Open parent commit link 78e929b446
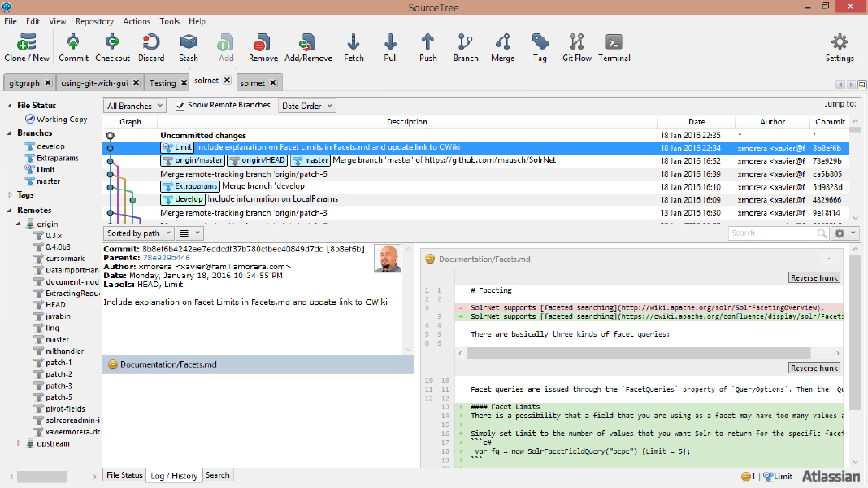The height and width of the screenshot is (488, 868). click(166, 258)
